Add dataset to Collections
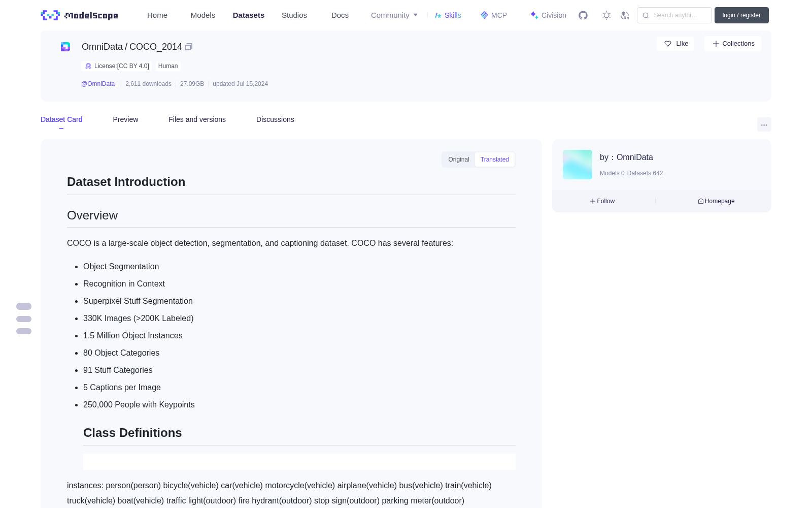 click(733, 44)
